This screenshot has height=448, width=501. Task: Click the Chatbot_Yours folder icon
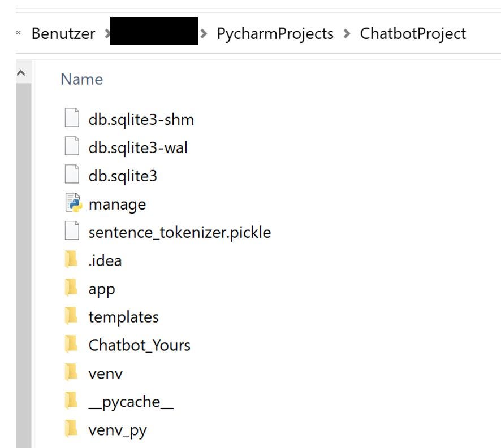click(x=71, y=345)
